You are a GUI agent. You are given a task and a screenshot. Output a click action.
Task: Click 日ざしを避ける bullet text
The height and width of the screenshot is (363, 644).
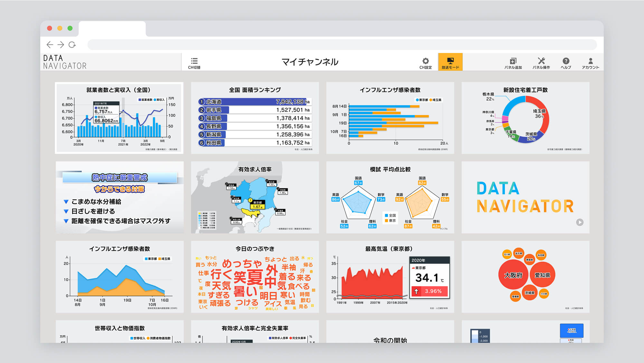click(x=93, y=211)
